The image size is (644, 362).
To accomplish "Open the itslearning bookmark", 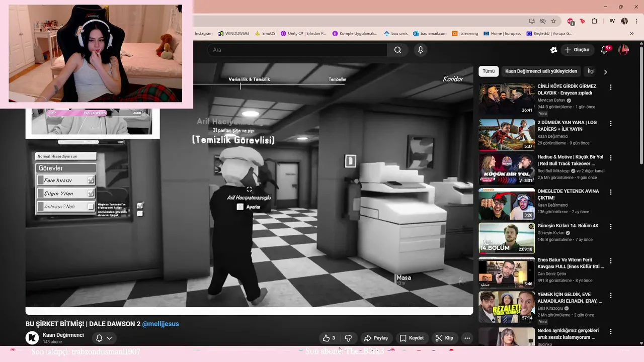I will point(465,33).
